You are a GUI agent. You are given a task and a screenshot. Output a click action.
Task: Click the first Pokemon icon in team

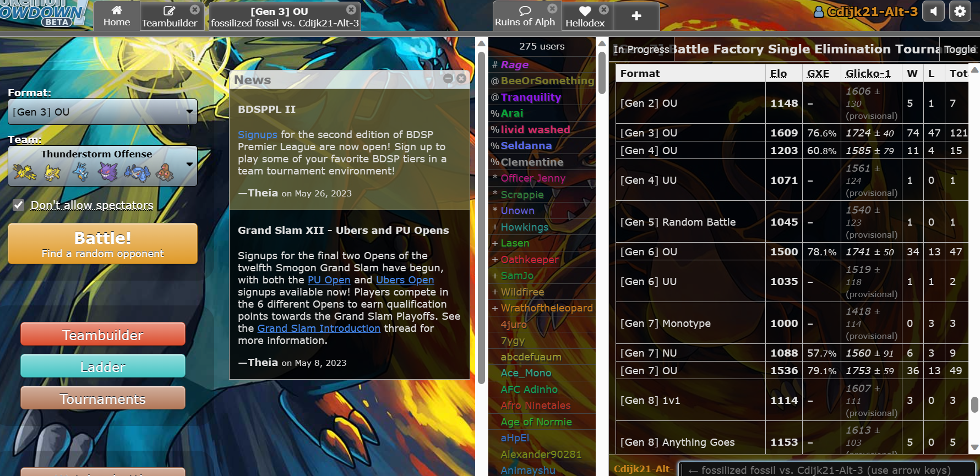click(x=25, y=173)
